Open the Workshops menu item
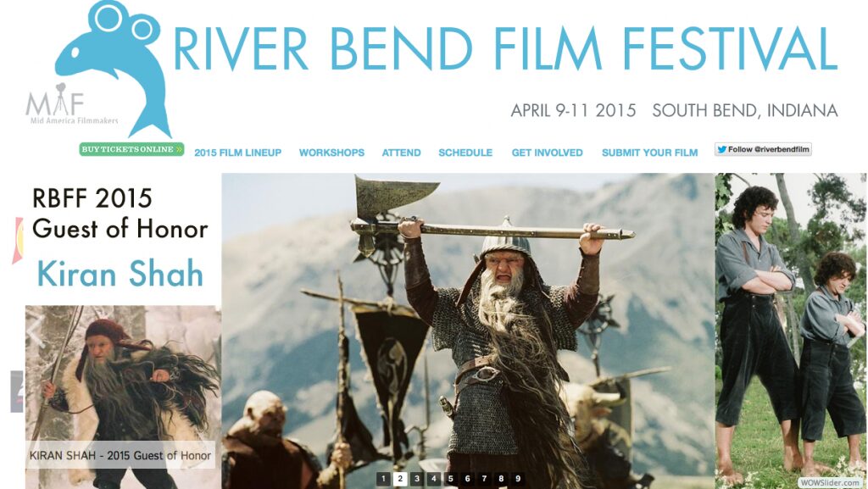The image size is (868, 489). [331, 153]
